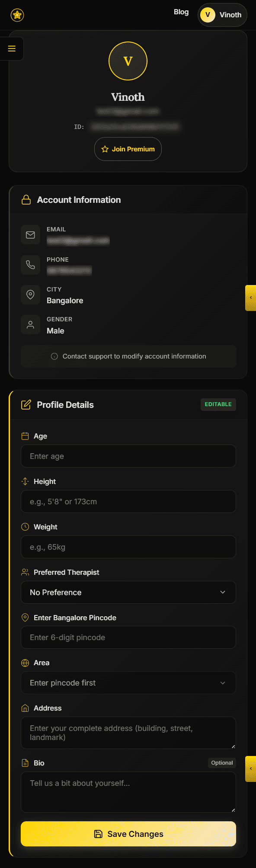Click the Join Premium button

point(128,149)
